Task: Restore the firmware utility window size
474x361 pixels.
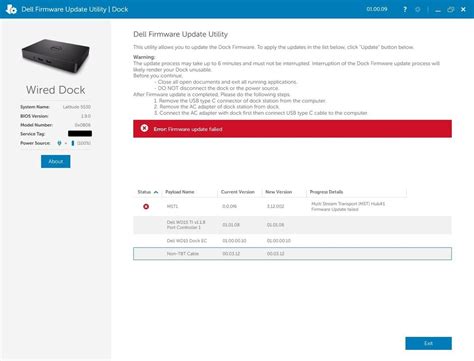Action: tap(451, 9)
